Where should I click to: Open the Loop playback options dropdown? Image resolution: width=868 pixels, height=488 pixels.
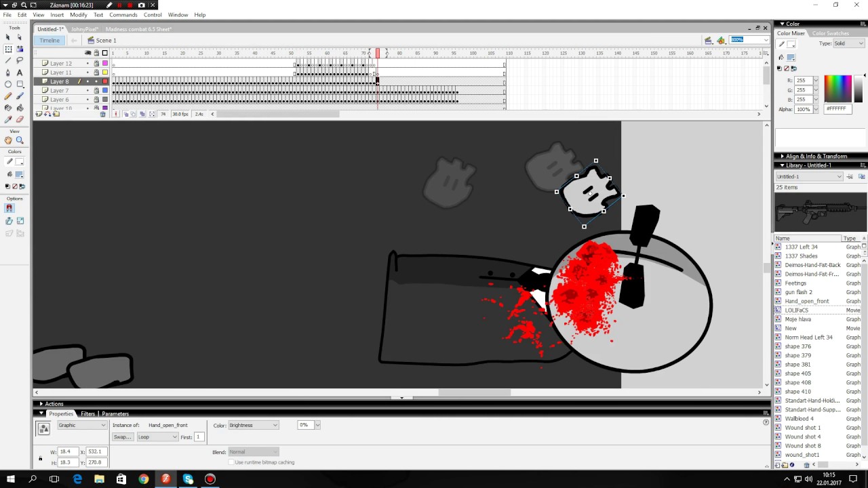click(x=157, y=437)
